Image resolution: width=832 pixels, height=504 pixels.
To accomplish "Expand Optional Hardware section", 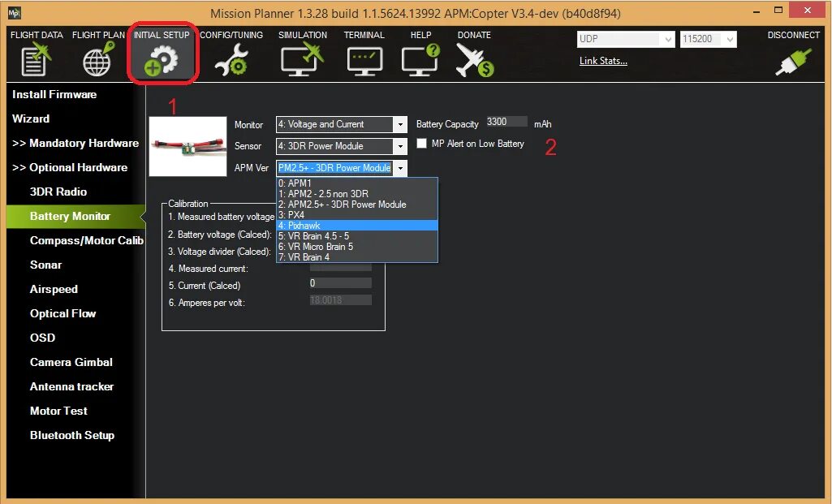I will tap(70, 168).
